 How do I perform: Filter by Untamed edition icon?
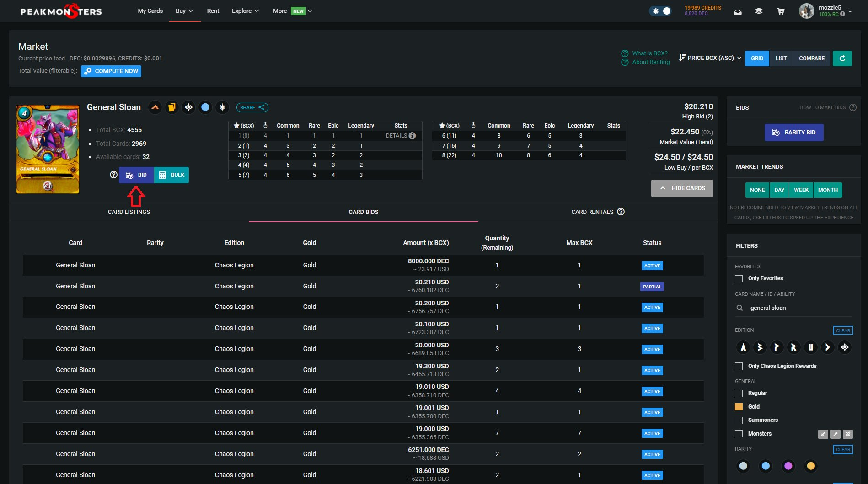(x=810, y=347)
